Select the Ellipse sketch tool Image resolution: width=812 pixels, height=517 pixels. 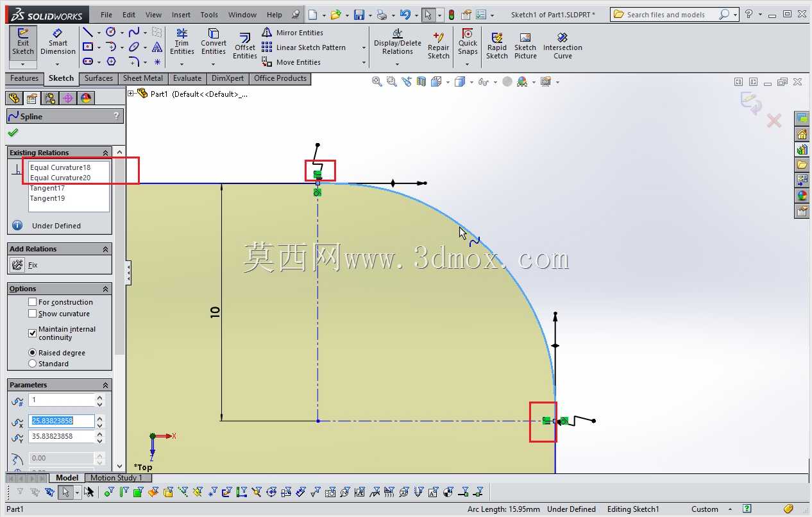[x=133, y=47]
